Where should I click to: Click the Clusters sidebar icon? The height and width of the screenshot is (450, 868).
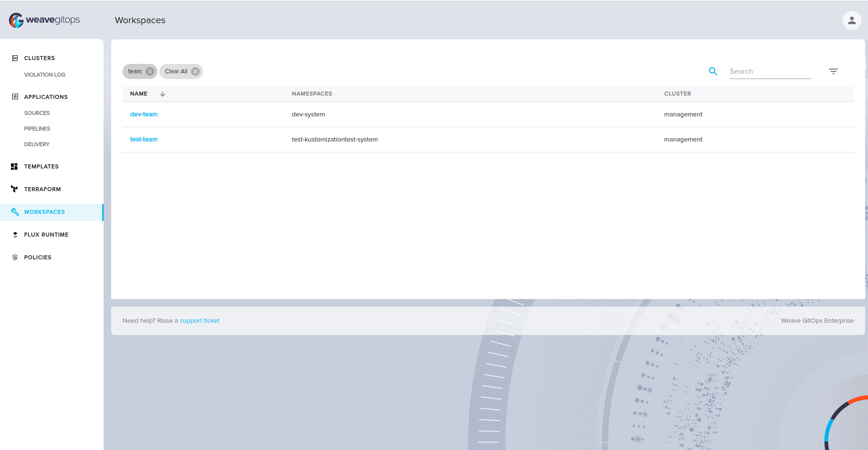15,58
